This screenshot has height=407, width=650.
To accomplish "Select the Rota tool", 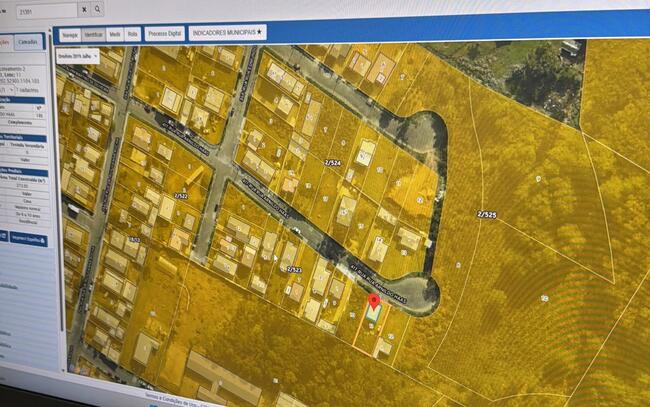I will point(133,34).
